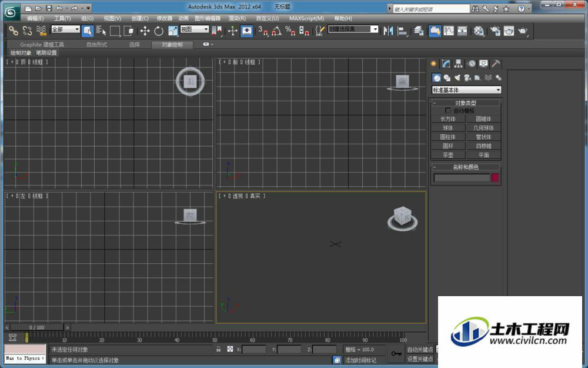Screen dimensions: 588x368
Task: Toggle the Selection Lock padlock
Action: pyautogui.click(x=219, y=349)
